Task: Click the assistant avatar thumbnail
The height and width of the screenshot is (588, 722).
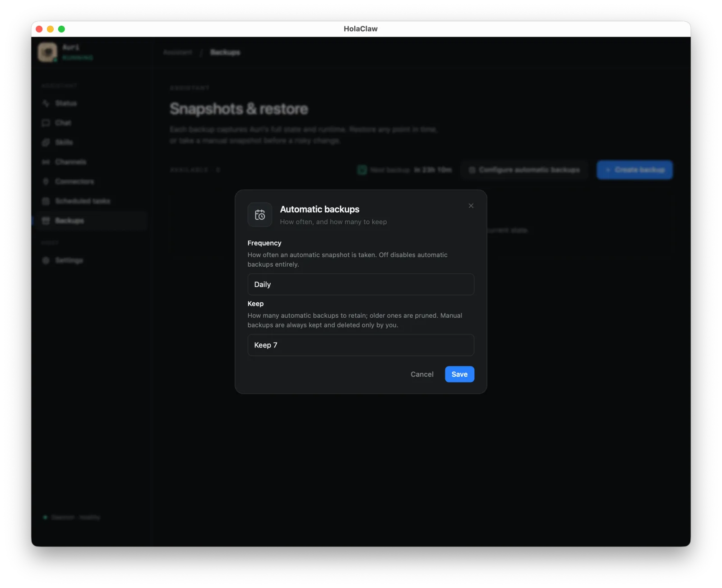Action: tap(47, 52)
